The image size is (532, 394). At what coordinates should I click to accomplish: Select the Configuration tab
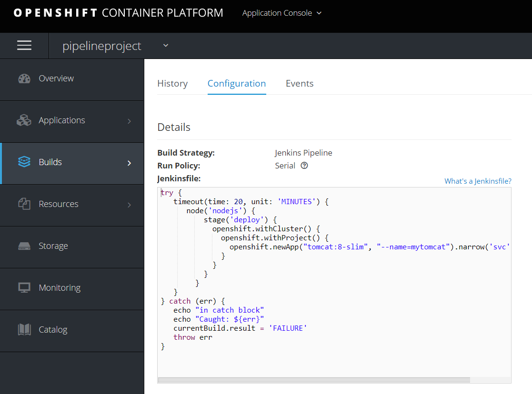coord(237,84)
